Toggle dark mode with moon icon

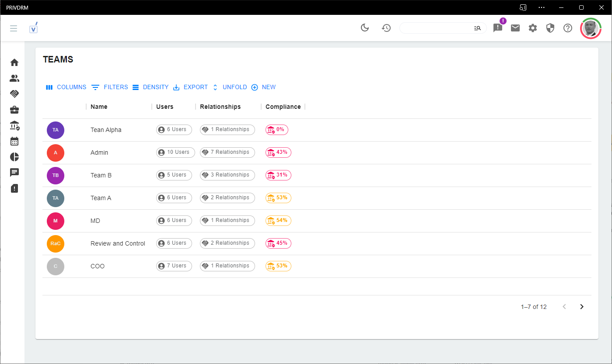click(365, 28)
